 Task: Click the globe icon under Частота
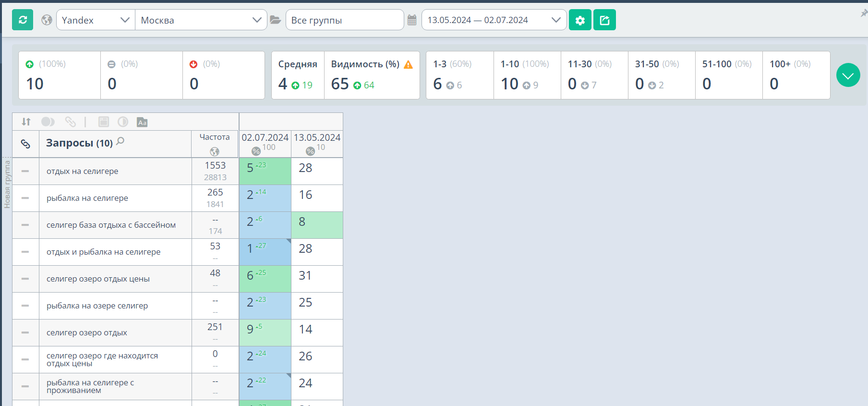(215, 152)
